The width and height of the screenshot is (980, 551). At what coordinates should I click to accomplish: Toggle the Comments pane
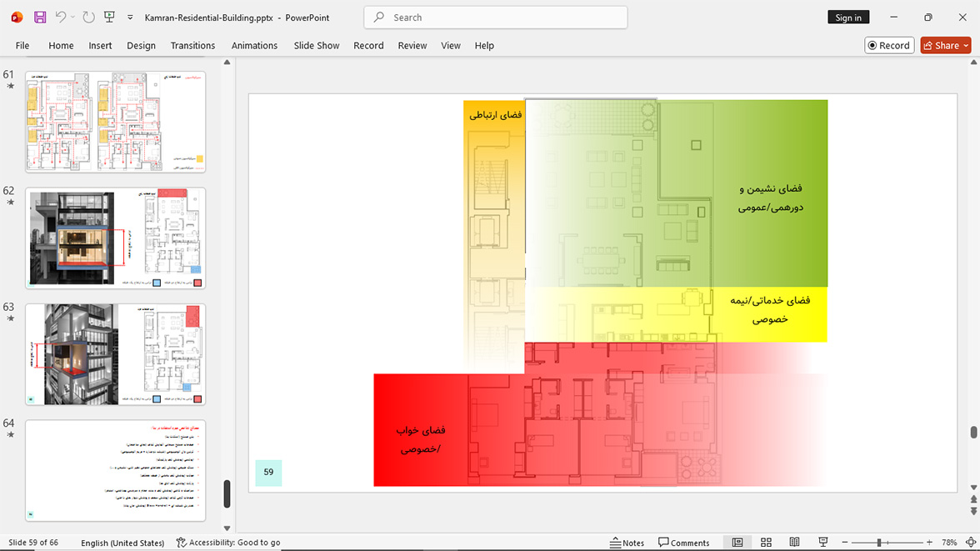click(683, 542)
